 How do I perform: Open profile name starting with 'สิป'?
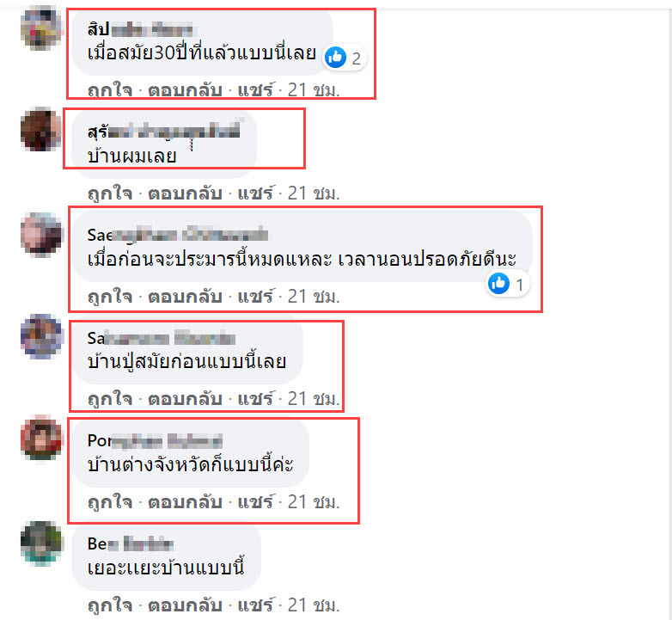tap(141, 29)
